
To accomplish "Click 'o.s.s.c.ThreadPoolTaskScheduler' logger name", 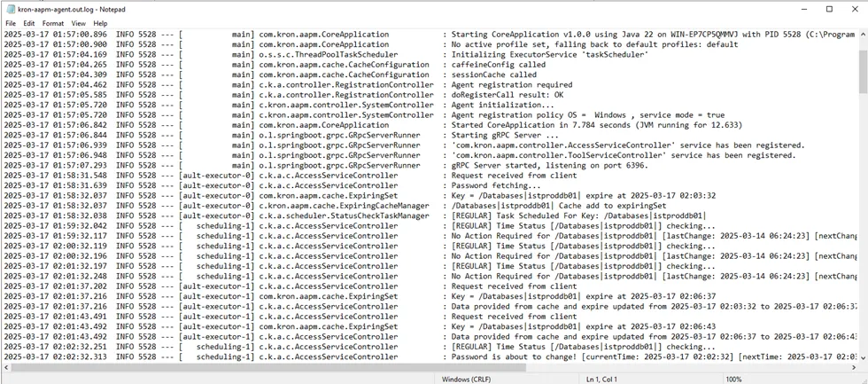I will pos(329,54).
